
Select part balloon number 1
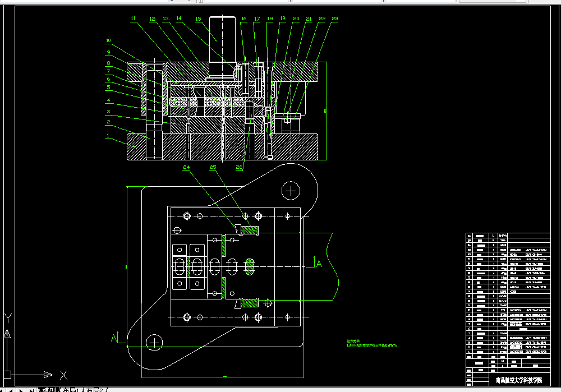(107, 136)
